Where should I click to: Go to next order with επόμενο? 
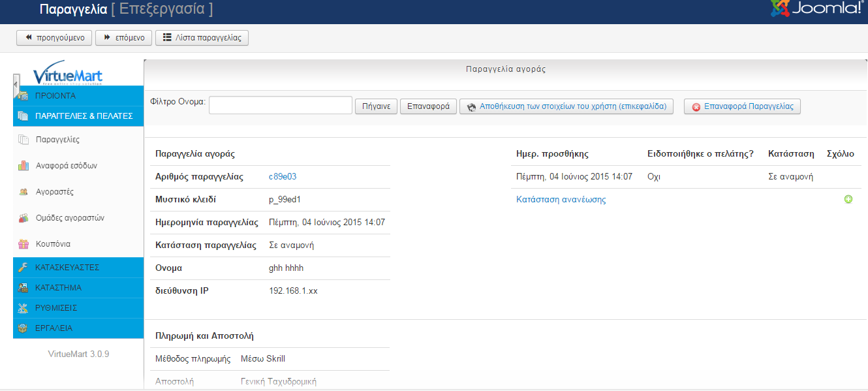(124, 38)
